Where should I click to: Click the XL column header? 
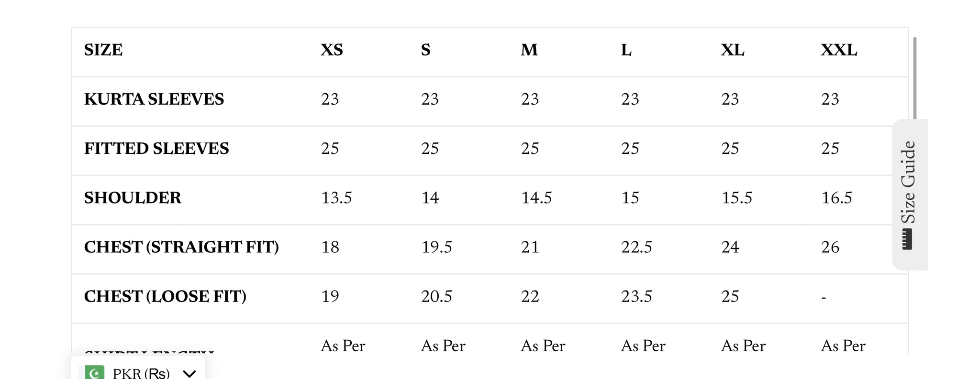click(733, 50)
